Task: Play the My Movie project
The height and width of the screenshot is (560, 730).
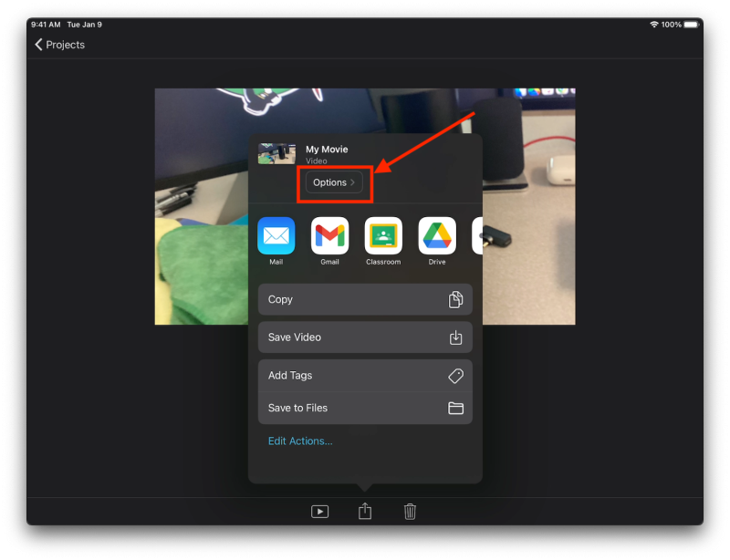Action: click(319, 512)
